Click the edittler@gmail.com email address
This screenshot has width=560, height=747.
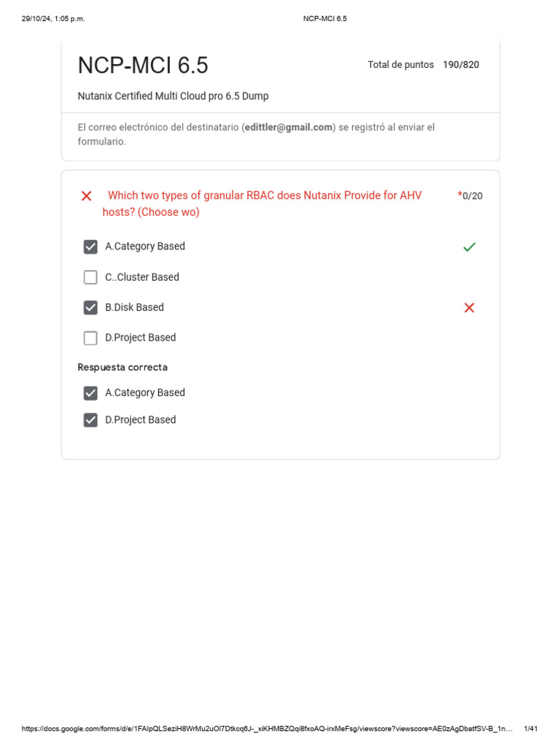point(288,128)
